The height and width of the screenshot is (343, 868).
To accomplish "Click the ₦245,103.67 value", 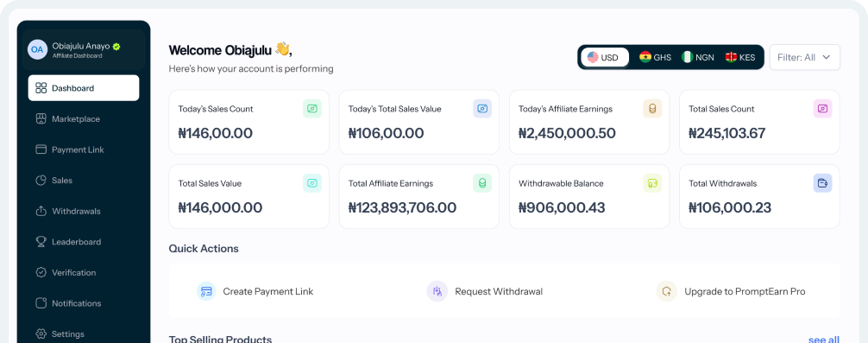I will [726, 134].
